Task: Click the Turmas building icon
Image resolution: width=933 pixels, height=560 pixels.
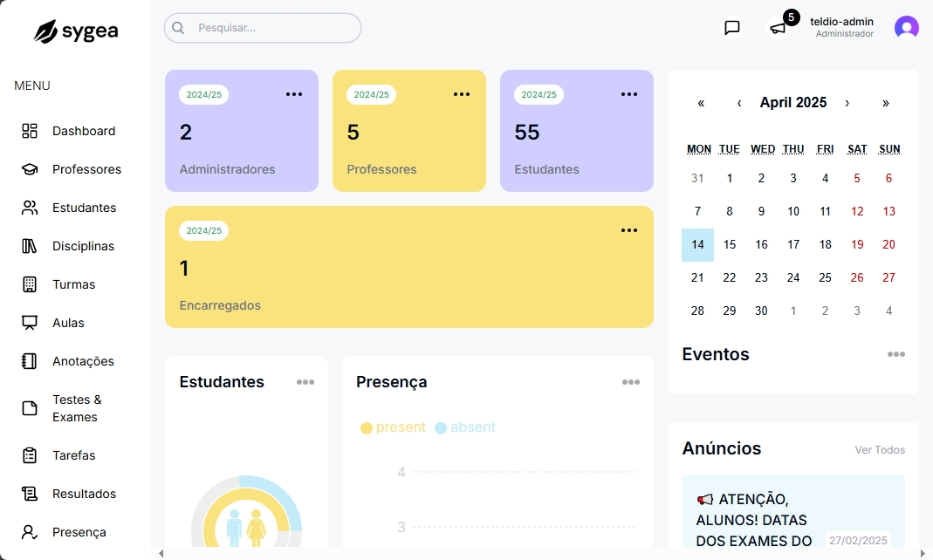Action: coord(30,284)
